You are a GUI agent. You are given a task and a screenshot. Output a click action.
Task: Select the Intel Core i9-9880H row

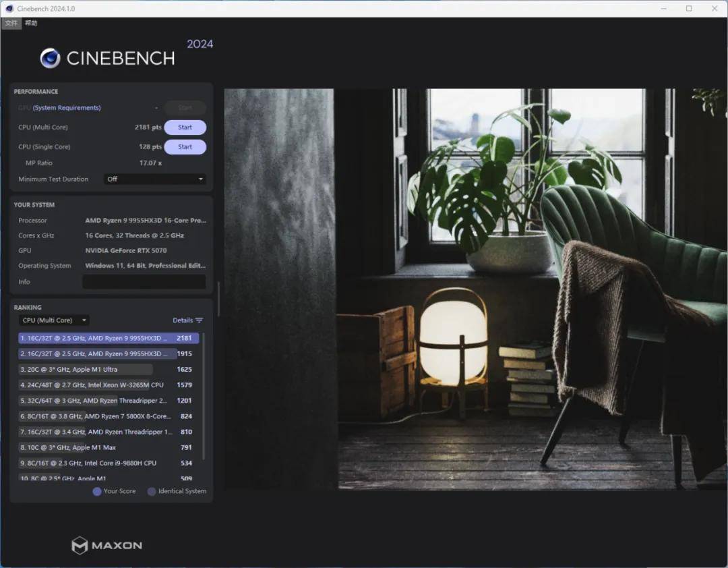tap(109, 463)
